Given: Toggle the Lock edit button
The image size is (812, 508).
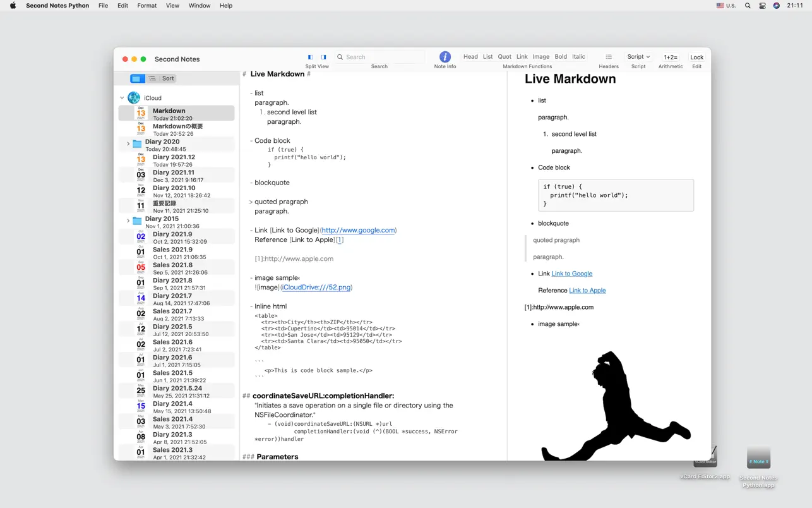Looking at the screenshot, I should (696, 57).
